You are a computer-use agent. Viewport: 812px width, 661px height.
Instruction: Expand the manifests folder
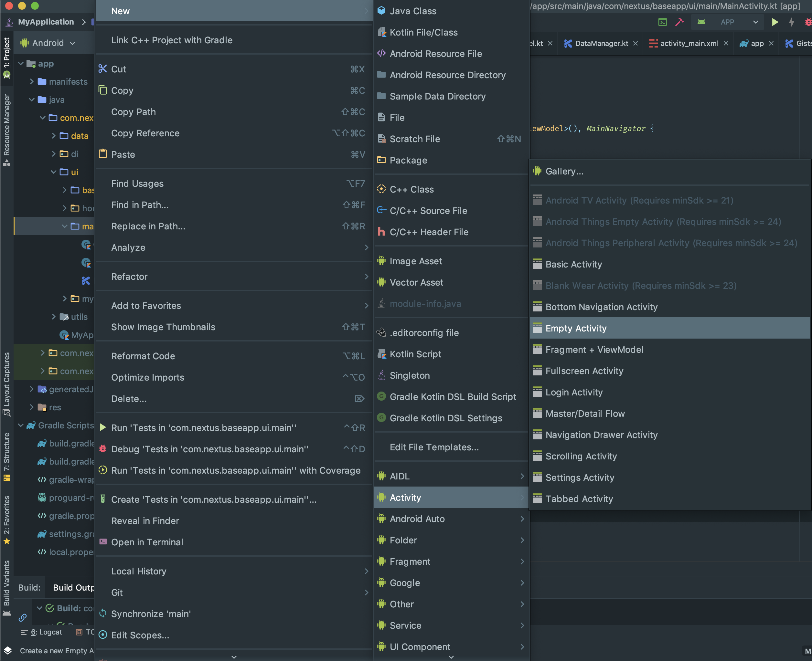(x=32, y=81)
